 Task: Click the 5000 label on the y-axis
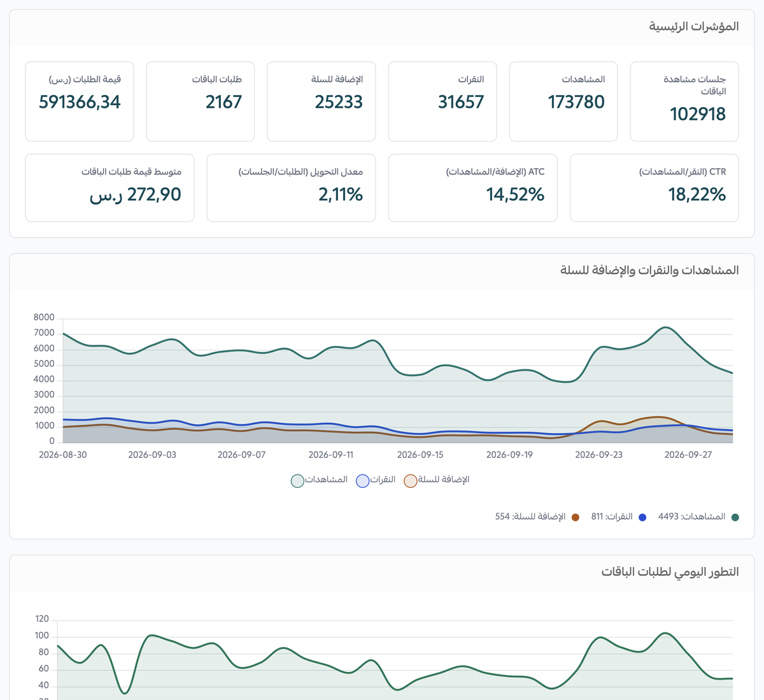point(44,364)
